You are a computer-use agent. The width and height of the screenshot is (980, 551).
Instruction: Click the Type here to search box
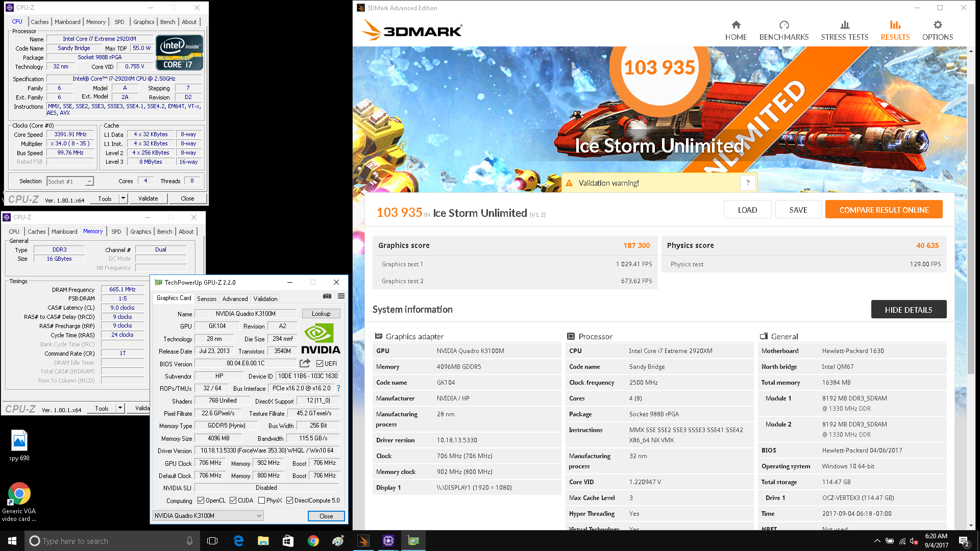111,541
